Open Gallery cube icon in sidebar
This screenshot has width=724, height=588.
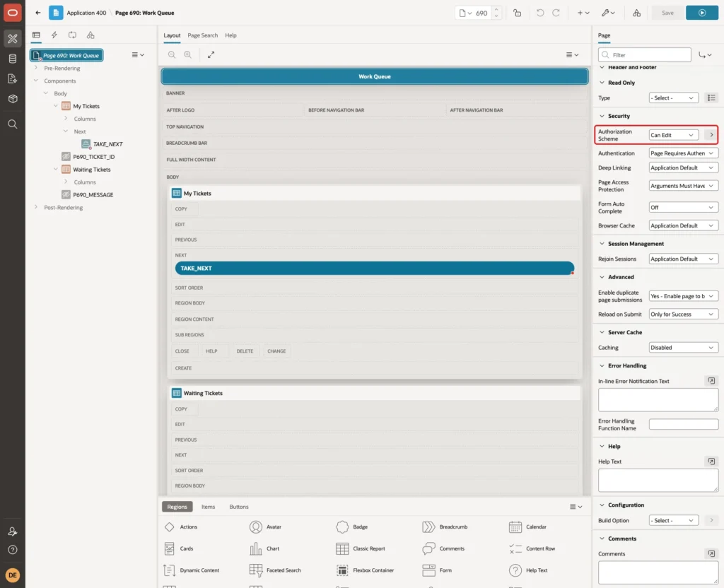tap(13, 99)
